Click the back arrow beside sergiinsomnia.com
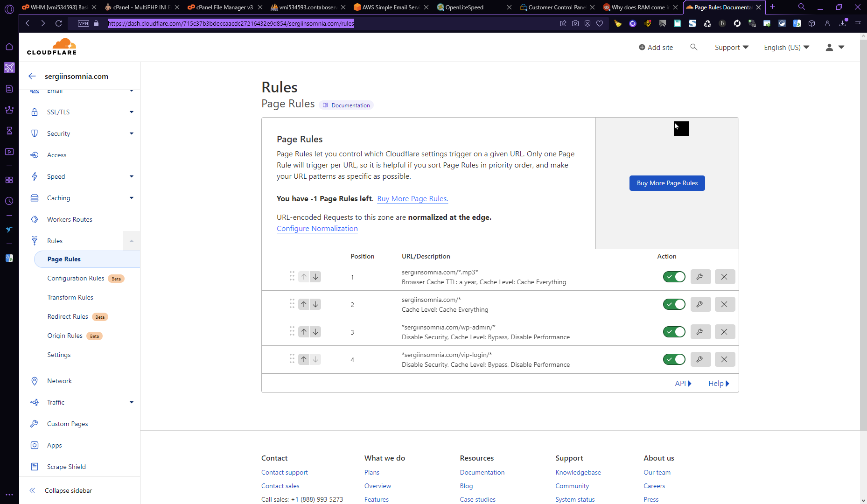 click(x=32, y=76)
